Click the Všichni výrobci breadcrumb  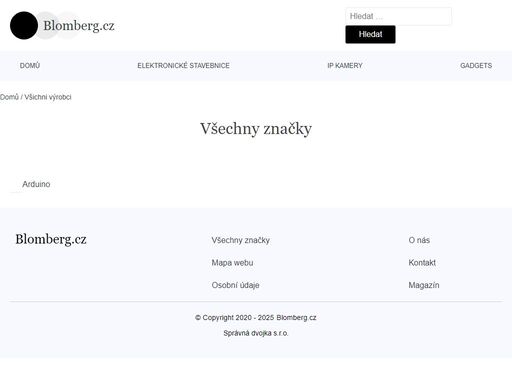pos(48,97)
